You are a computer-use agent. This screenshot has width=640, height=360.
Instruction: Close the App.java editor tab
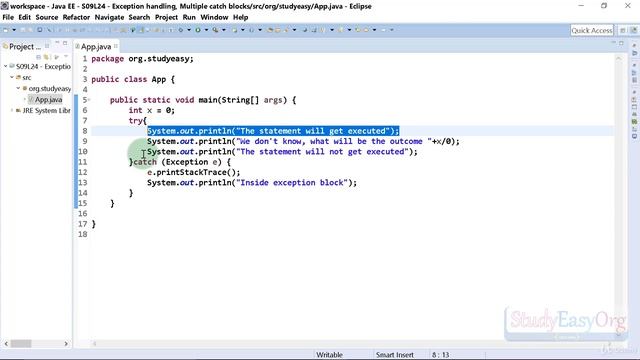[116, 46]
